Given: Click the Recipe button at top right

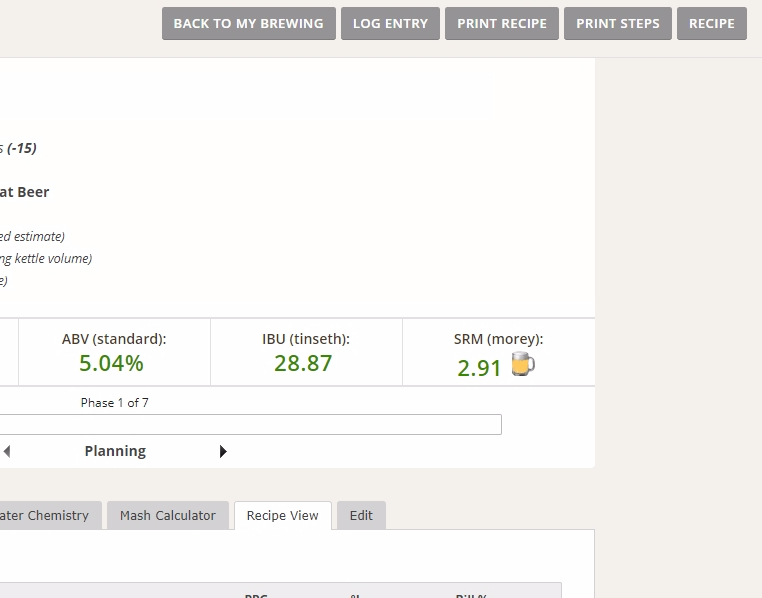Looking at the screenshot, I should click(x=711, y=23).
